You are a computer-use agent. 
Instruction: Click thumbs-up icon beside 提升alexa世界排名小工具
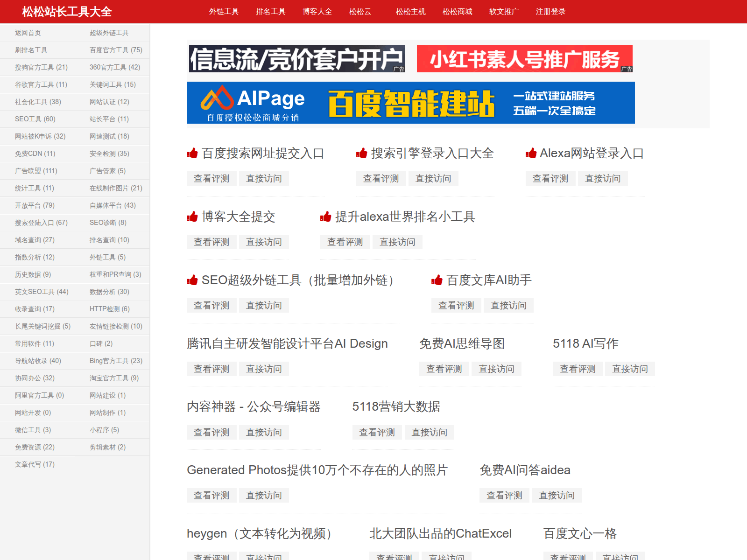coord(325,217)
